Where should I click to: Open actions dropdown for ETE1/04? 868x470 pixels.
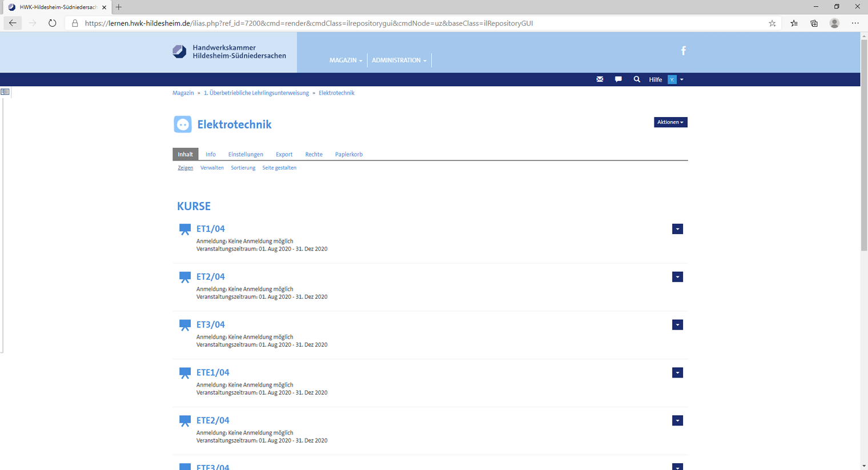pyautogui.click(x=677, y=373)
